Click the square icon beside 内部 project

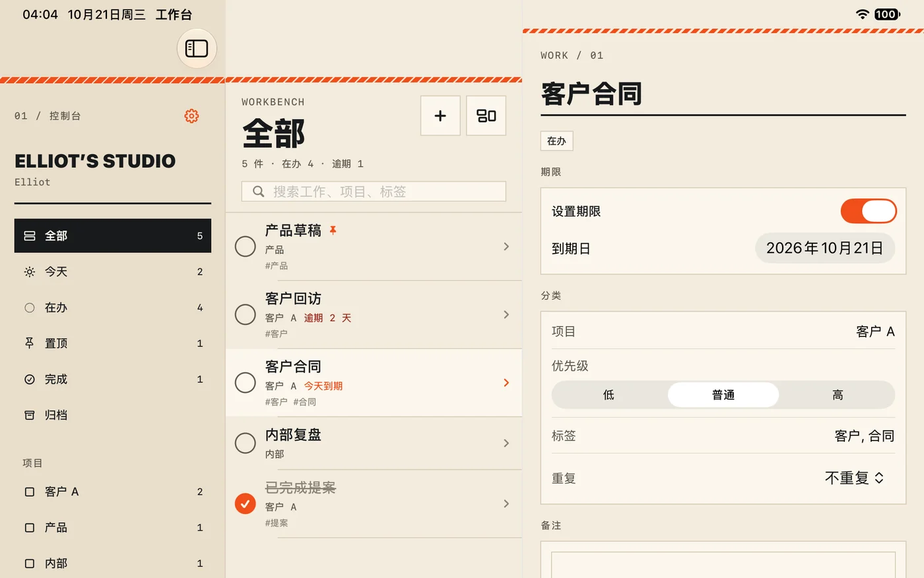click(x=30, y=563)
